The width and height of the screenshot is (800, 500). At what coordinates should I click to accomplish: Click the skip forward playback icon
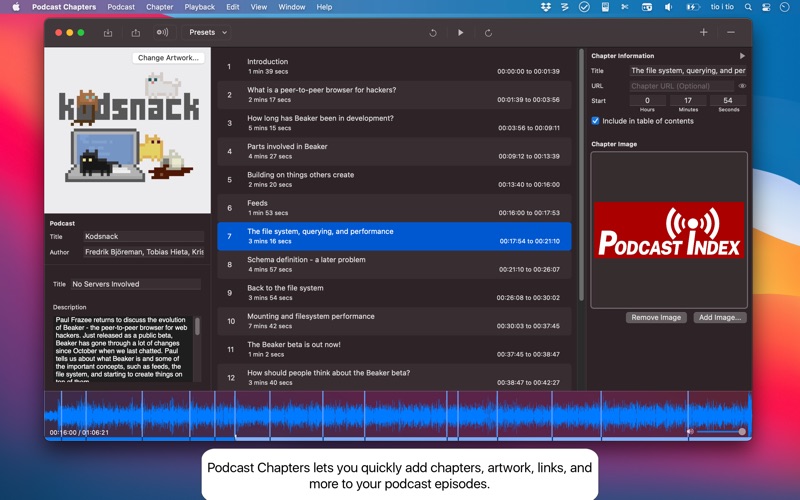click(x=488, y=33)
